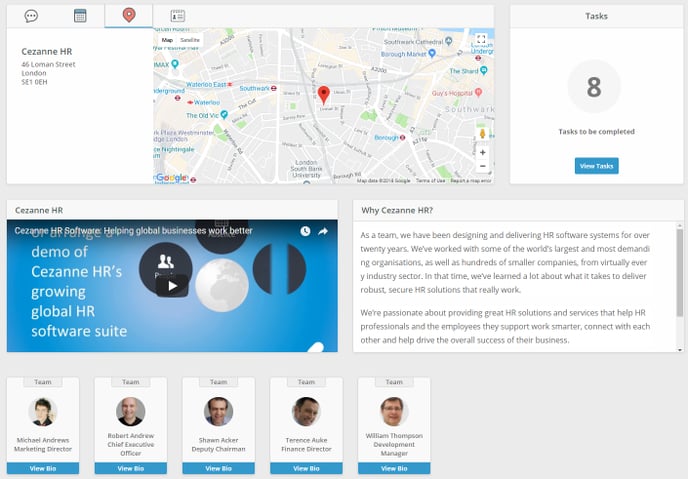Open the calendar tab icon
Image resolution: width=688 pixels, height=479 pixels.
80,16
